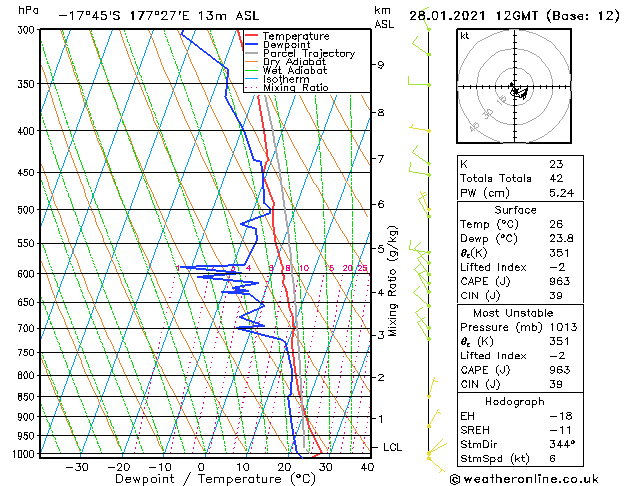
Task: Click the hodograph wind plot
Action: coord(514,86)
